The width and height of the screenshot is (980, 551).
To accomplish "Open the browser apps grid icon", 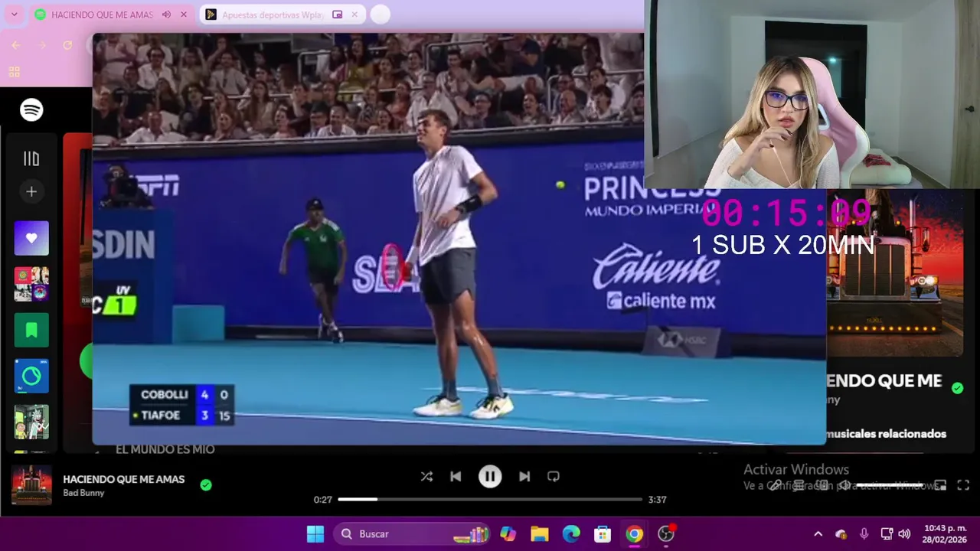I will click(14, 72).
